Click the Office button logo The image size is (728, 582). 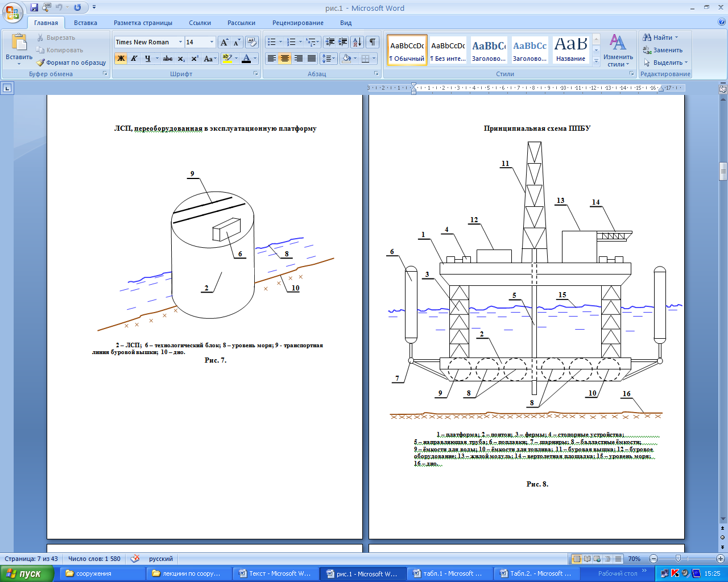[x=13, y=13]
